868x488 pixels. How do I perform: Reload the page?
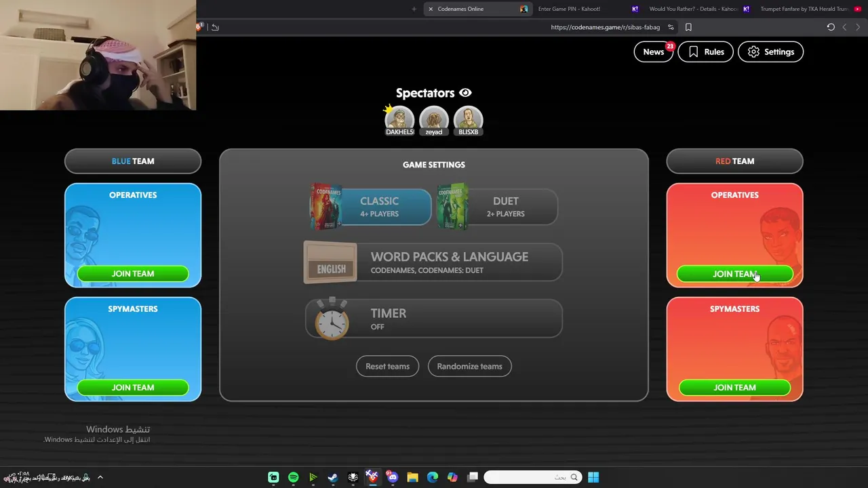pos(831,27)
